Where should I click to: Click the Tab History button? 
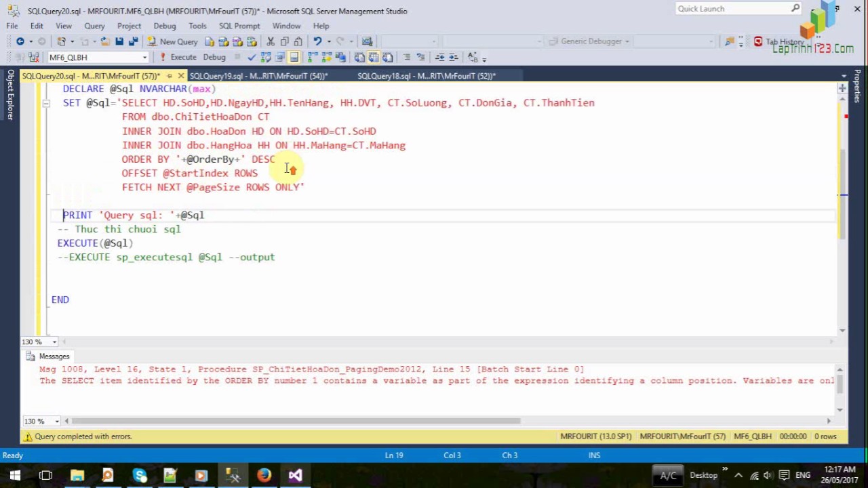pyautogui.click(x=780, y=41)
